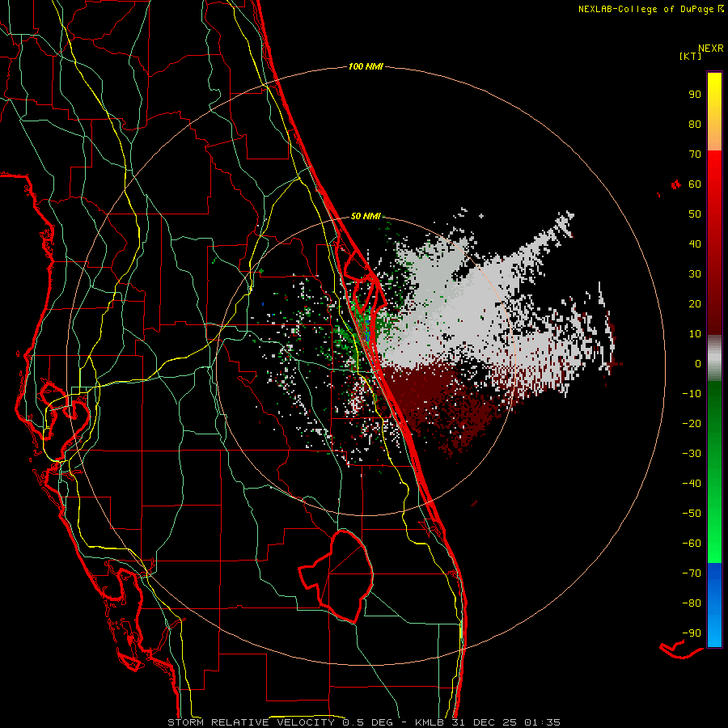Screen dimensions: 728x728
Task: Click the -40 value on the velocity scale
Action: tap(692, 484)
